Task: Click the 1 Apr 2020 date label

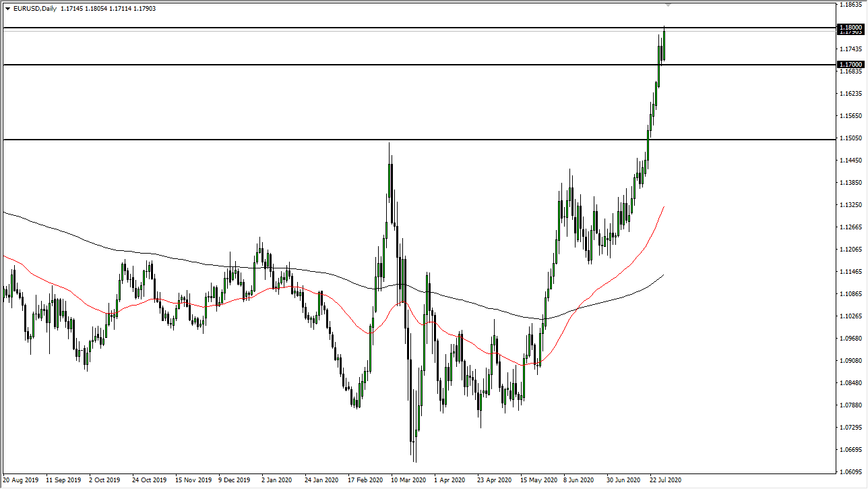Action: coord(449,482)
